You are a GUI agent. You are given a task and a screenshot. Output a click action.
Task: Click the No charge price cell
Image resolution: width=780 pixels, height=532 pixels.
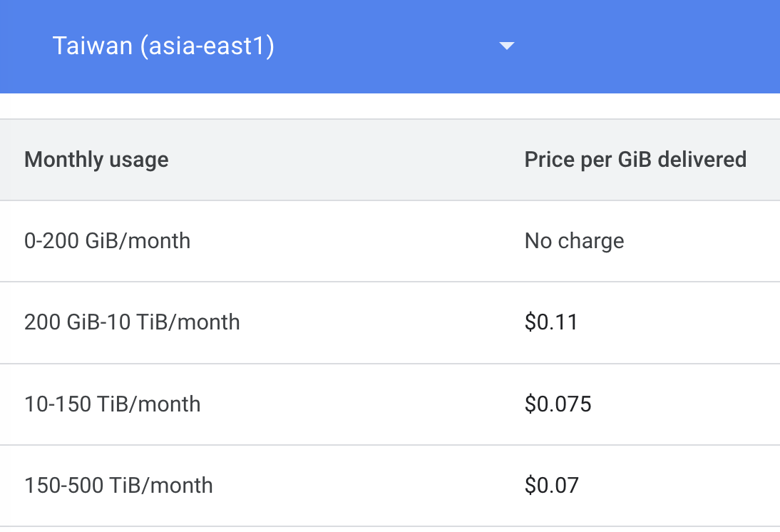pos(574,241)
